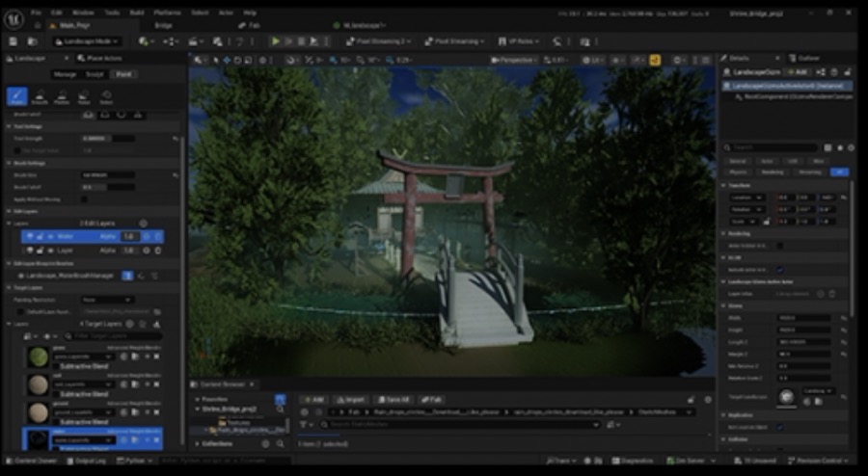Open the Edit menu
868x476 pixels.
tap(57, 13)
